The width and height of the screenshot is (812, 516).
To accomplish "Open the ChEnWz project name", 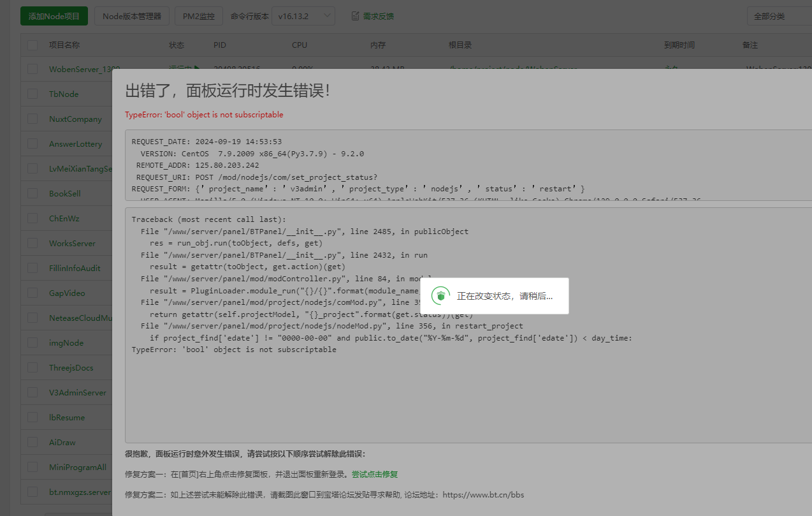I will click(64, 218).
